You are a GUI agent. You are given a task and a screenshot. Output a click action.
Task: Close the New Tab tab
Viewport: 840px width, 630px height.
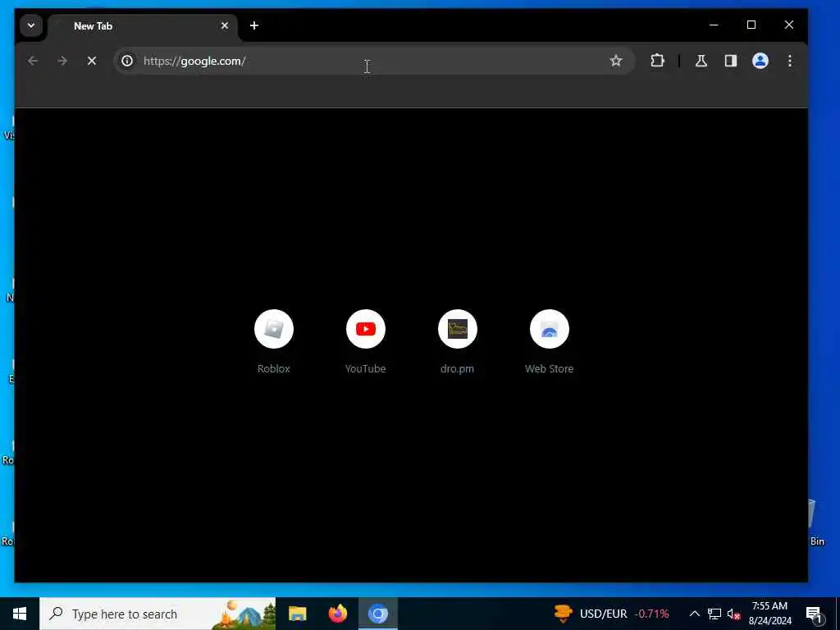tap(225, 25)
